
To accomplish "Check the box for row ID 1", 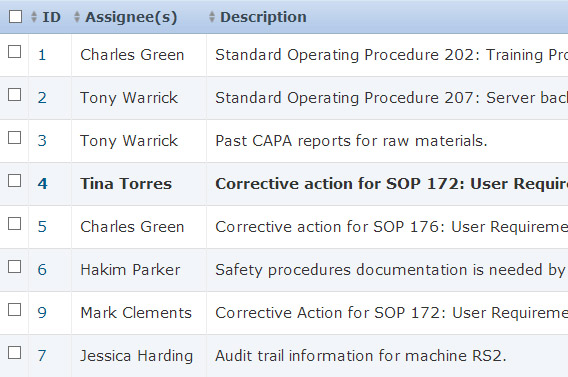I will pos(14,52).
